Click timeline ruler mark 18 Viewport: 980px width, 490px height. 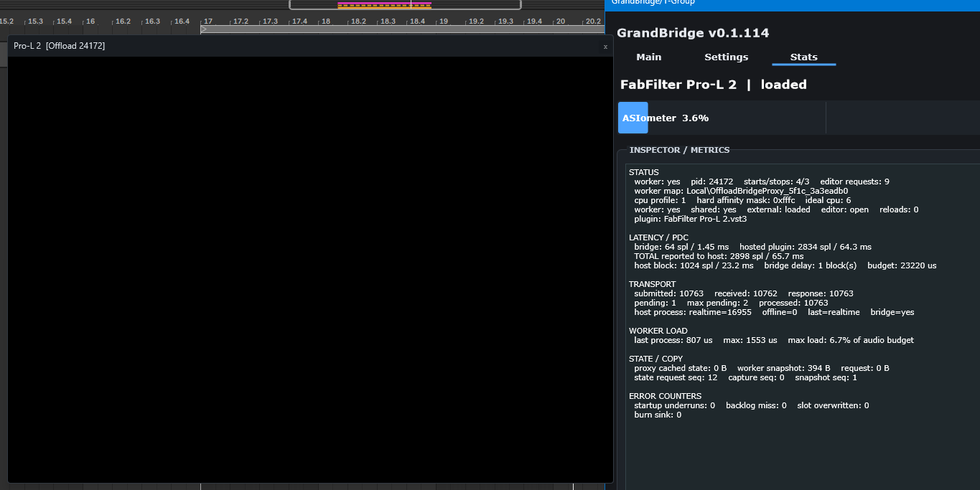(x=325, y=22)
